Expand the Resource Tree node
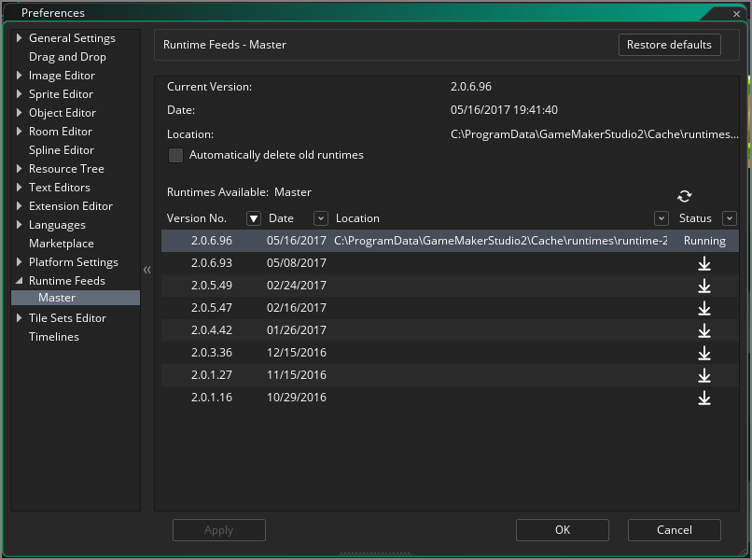Viewport: 752px width, 560px height. (x=20, y=168)
